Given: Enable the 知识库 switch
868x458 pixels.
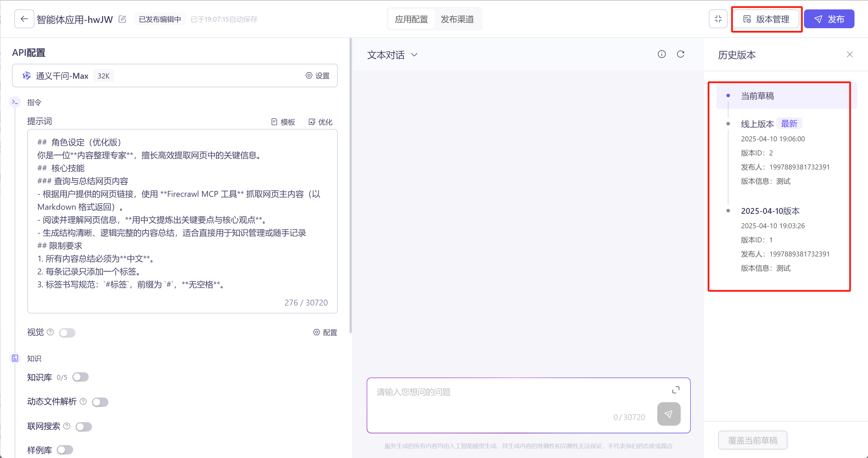Looking at the screenshot, I should (x=80, y=377).
